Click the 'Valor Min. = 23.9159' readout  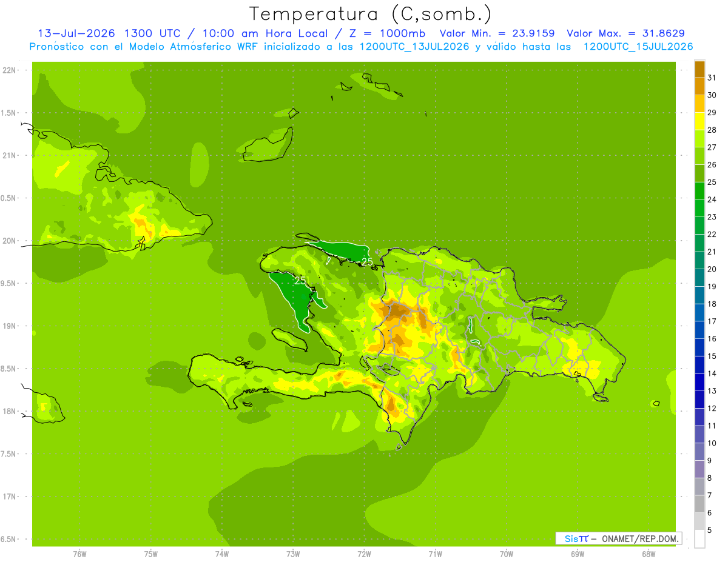pyautogui.click(x=497, y=33)
